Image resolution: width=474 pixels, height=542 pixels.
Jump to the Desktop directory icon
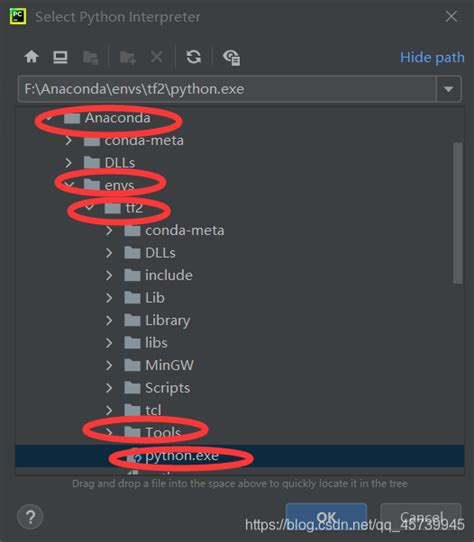click(60, 57)
